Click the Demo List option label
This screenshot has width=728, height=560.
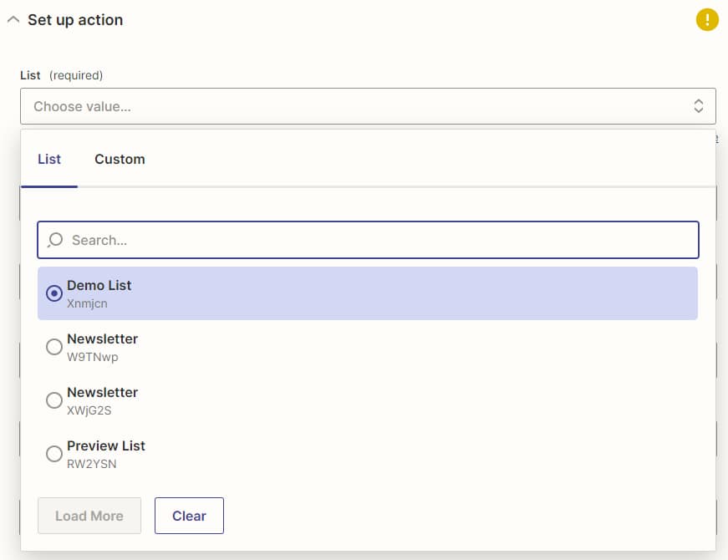99,285
